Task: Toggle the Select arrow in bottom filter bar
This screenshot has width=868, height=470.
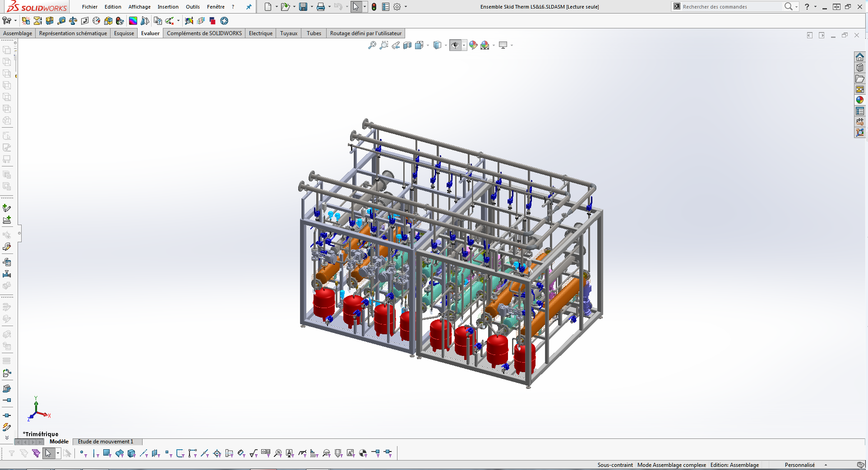Action: [48, 453]
